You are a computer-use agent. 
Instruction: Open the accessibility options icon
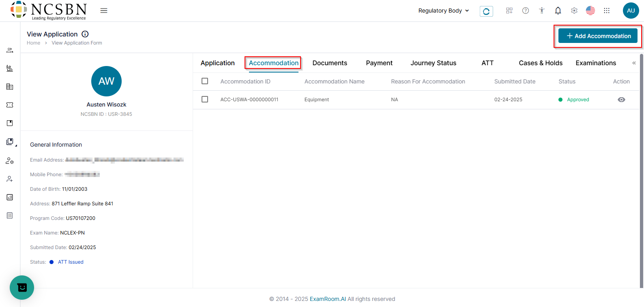pyautogui.click(x=542, y=11)
